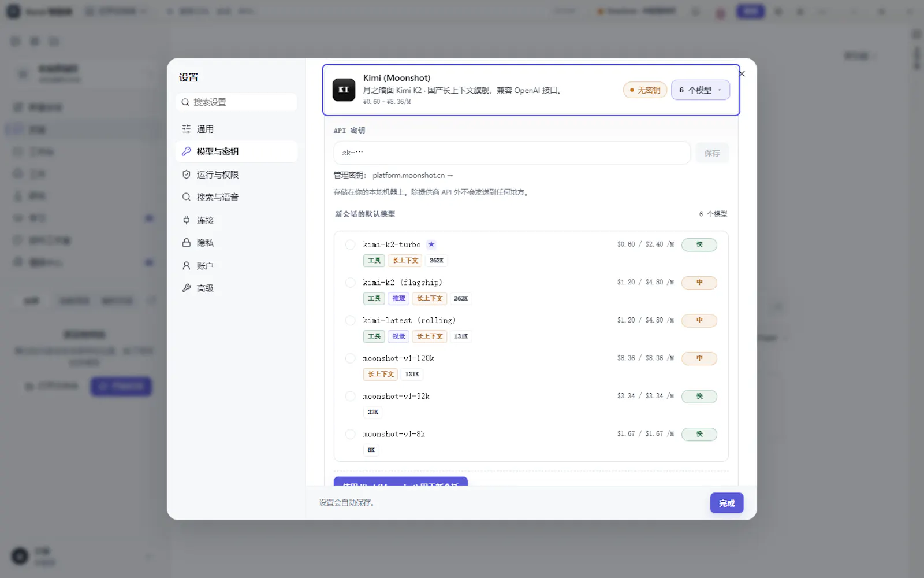Viewport: 924px width, 578px height.
Task: Open the platform.moonshot.cn link
Action: [413, 175]
